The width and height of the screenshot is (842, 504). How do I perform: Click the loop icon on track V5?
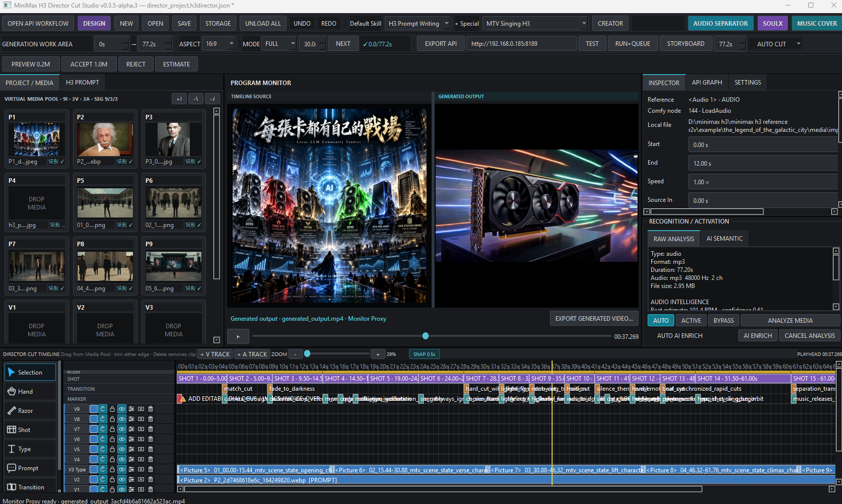point(103,449)
